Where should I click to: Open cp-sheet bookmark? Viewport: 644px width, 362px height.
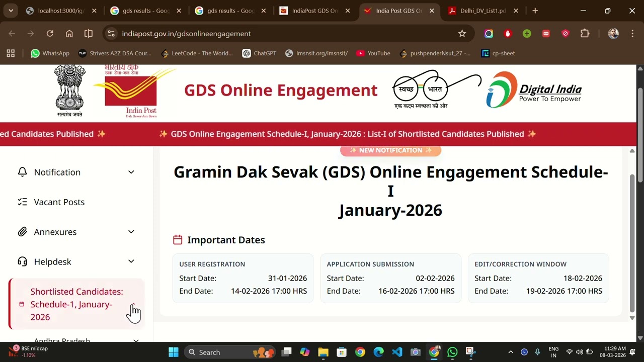498,53
